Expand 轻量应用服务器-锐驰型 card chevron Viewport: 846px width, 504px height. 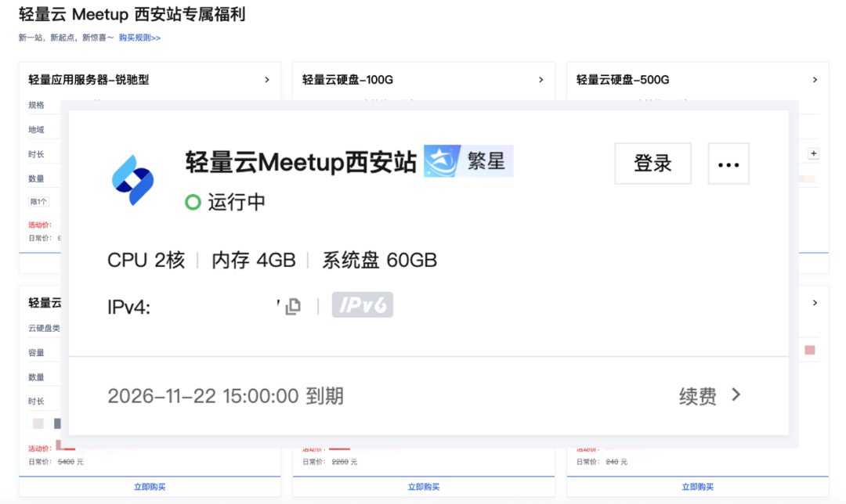tap(267, 80)
